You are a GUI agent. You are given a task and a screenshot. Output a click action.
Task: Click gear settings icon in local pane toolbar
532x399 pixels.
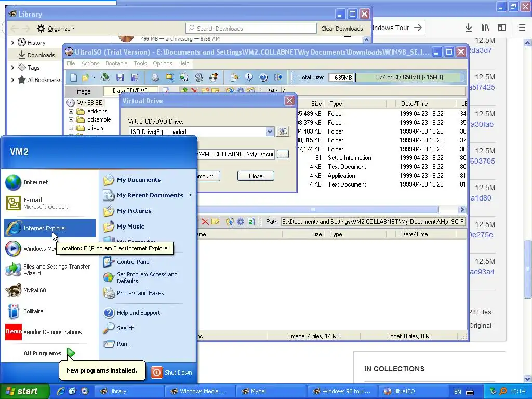pyautogui.click(x=241, y=222)
